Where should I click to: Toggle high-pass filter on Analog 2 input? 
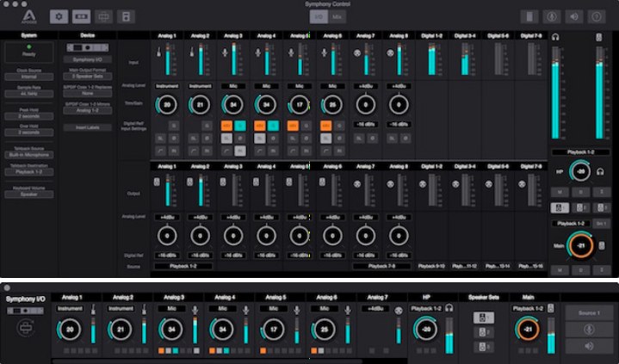pyautogui.click(x=194, y=151)
